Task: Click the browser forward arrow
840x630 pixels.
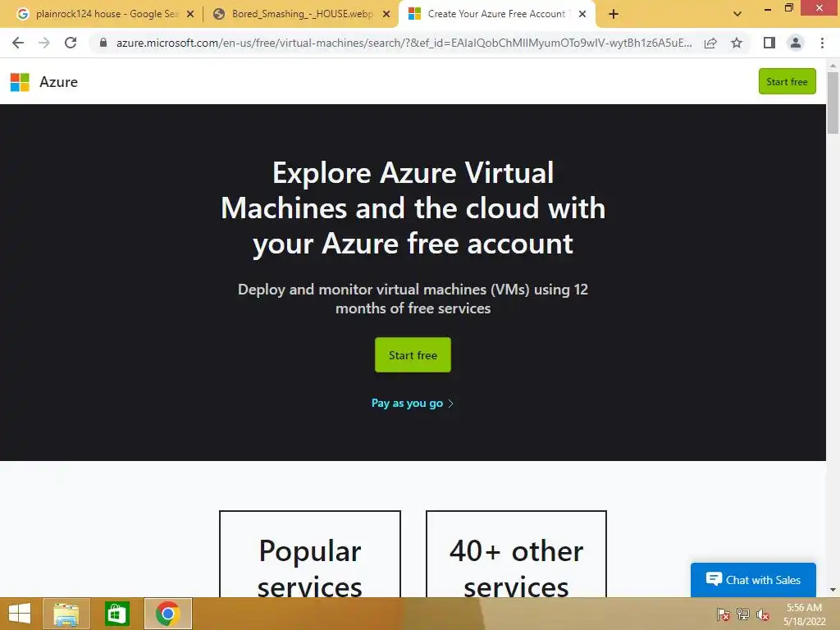Action: (44, 43)
